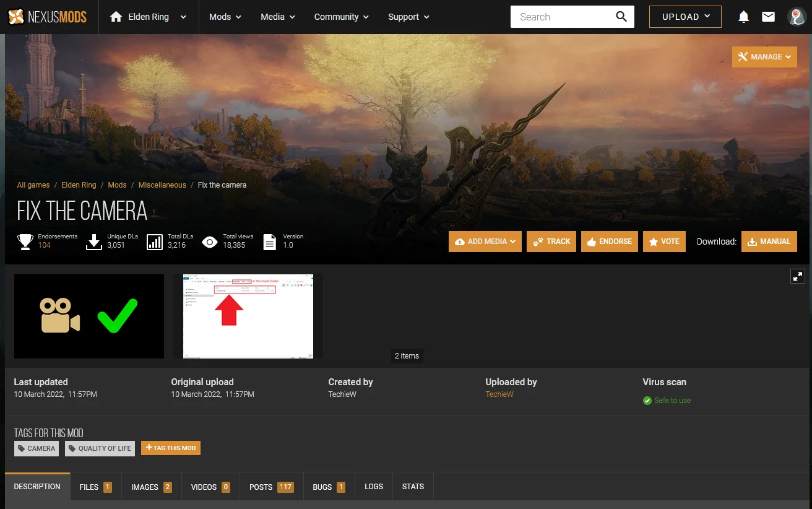
Task: Click the user profile avatar
Action: pos(797,17)
